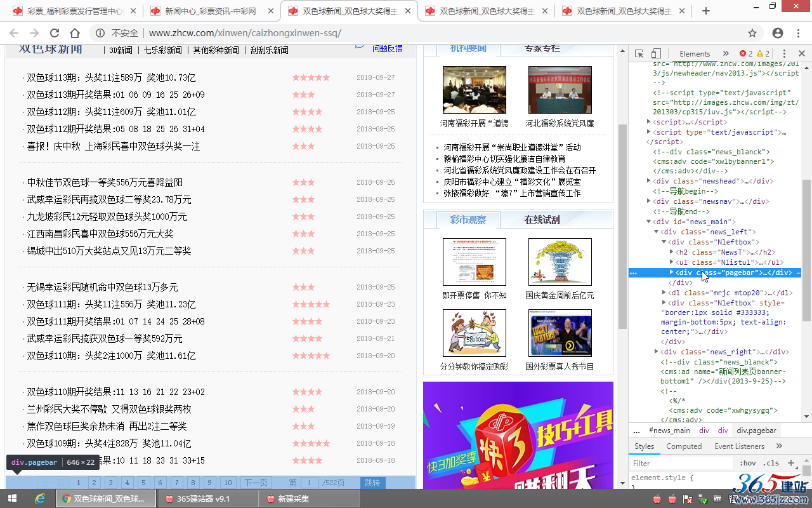The height and width of the screenshot is (508, 812).
Task: Reload the current page
Action: tap(55, 33)
